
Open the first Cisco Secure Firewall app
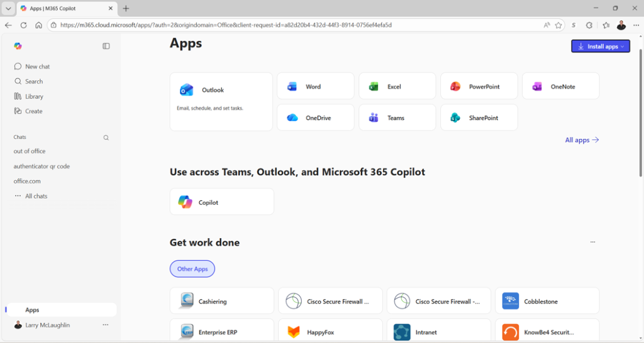click(x=330, y=301)
